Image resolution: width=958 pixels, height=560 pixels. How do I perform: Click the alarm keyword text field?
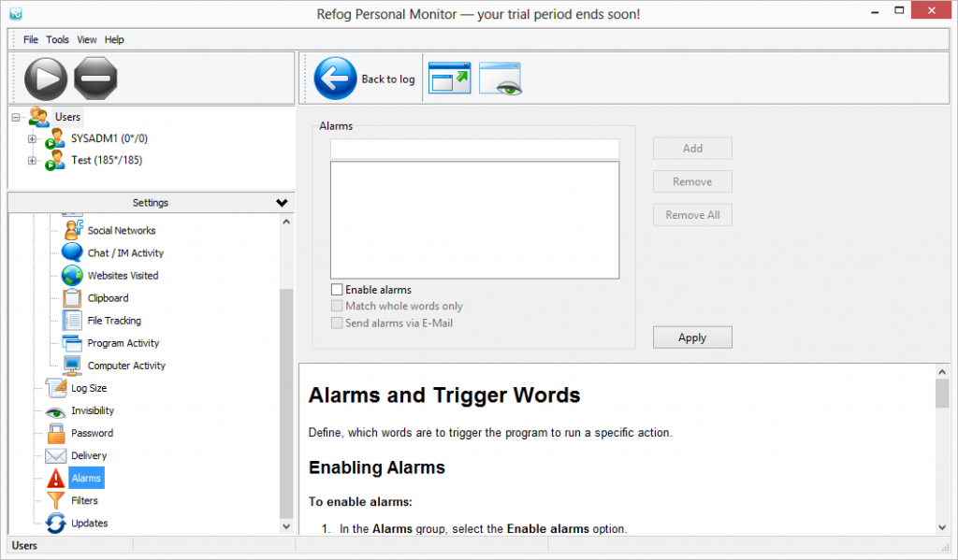click(474, 150)
